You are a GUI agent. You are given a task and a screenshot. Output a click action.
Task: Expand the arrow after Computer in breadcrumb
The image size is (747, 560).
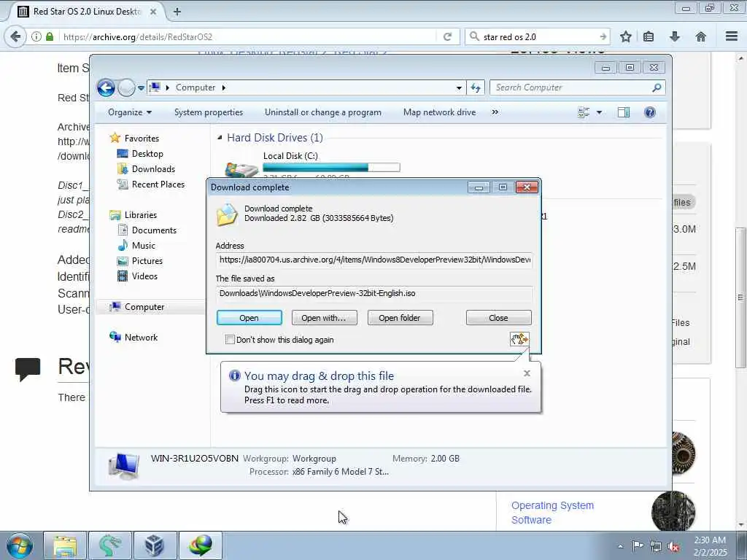[x=223, y=87]
